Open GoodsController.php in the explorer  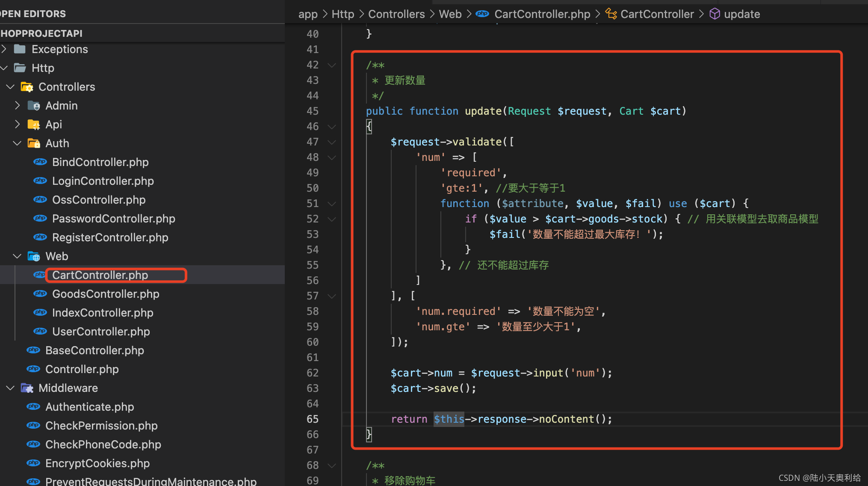(x=106, y=294)
